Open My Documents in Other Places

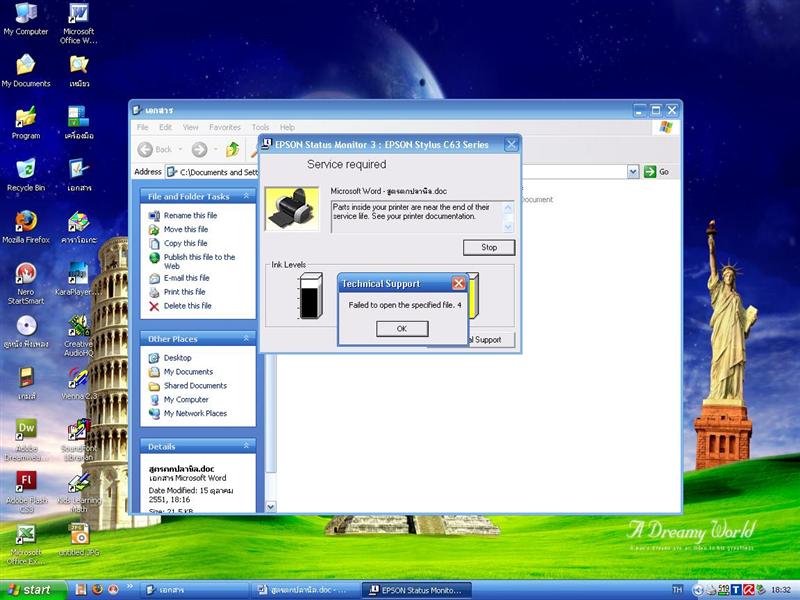[188, 371]
